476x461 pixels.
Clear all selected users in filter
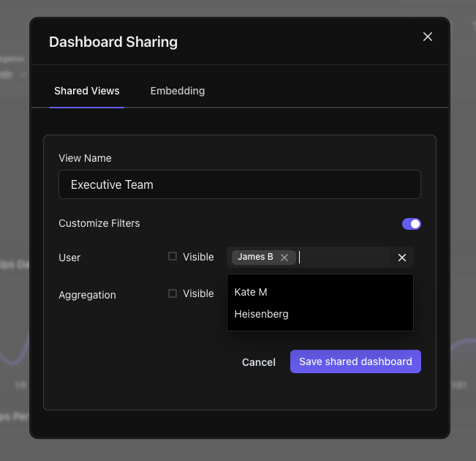pos(401,258)
